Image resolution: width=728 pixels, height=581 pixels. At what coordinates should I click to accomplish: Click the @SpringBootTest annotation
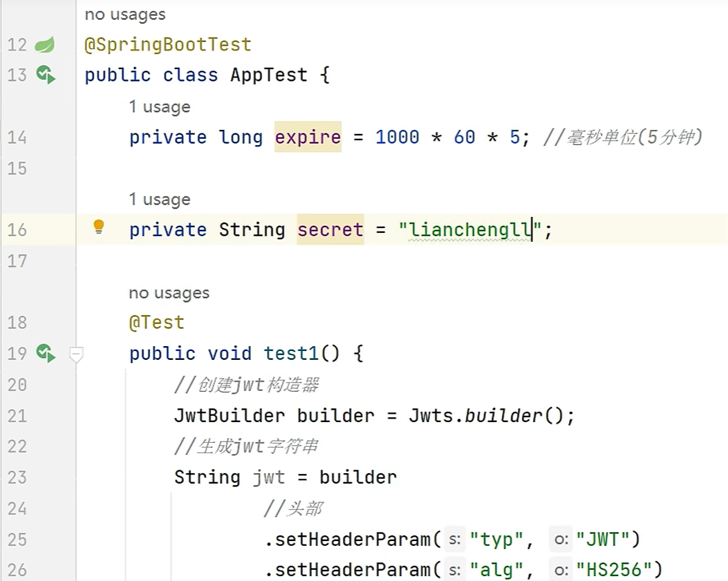167,44
